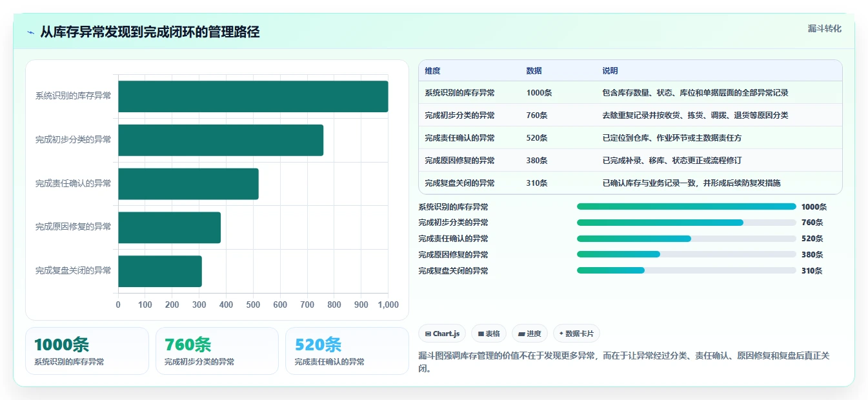Viewport: 868px width, 400px height.
Task: Click the 完成复盘关闭的异常 chart bar
Action: [x=160, y=271]
